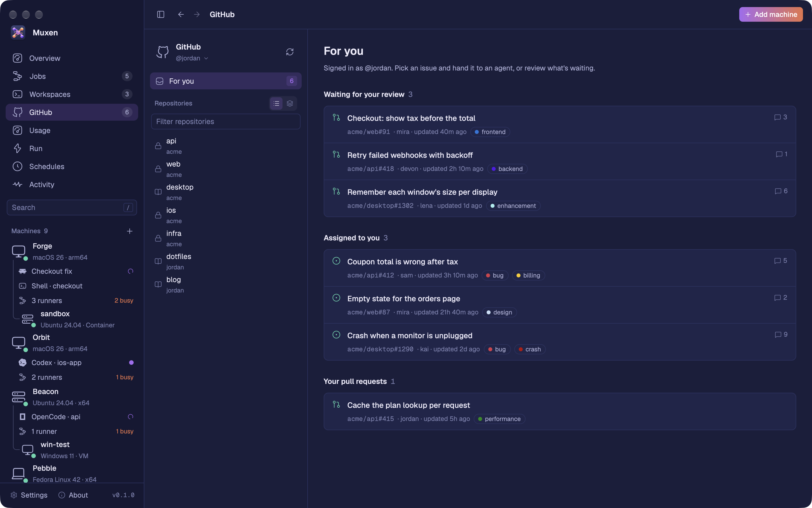Switch repositories to list view

[x=276, y=103]
